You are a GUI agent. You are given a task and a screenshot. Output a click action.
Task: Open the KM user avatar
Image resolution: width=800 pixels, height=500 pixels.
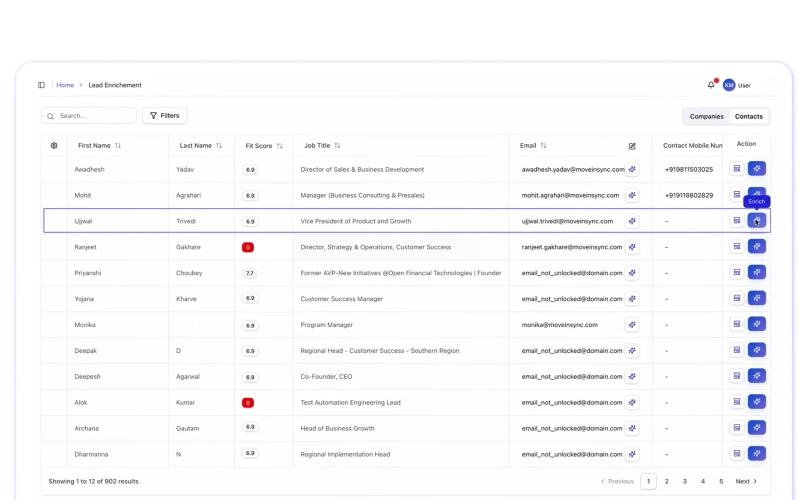(x=729, y=85)
